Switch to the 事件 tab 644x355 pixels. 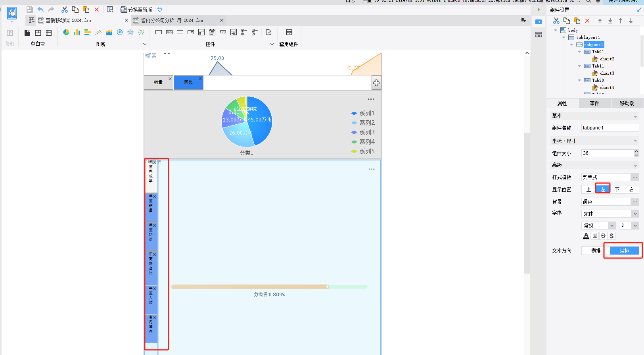595,103
